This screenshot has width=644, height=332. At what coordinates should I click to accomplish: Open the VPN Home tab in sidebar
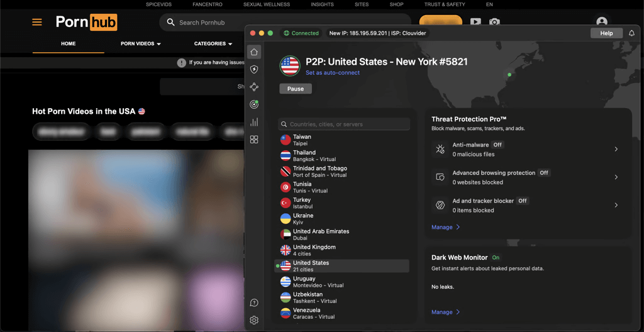[x=254, y=52]
